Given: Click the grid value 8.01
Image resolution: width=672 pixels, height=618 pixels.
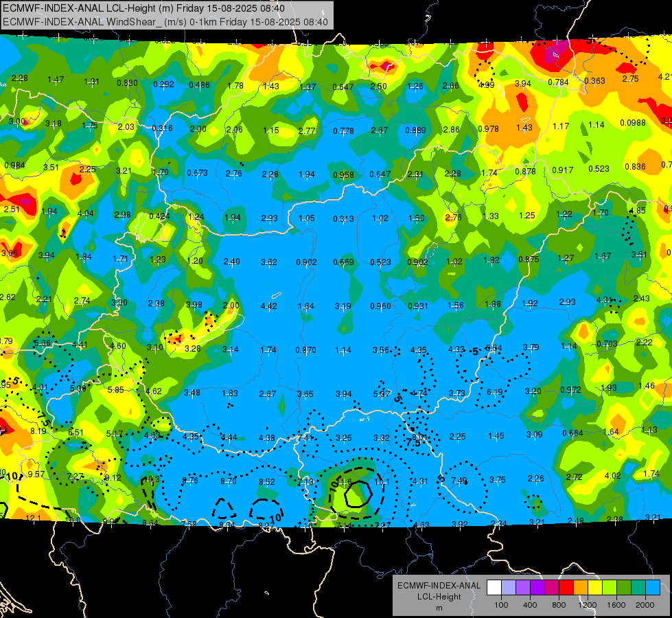Looking at the screenshot, I should (419, 437).
